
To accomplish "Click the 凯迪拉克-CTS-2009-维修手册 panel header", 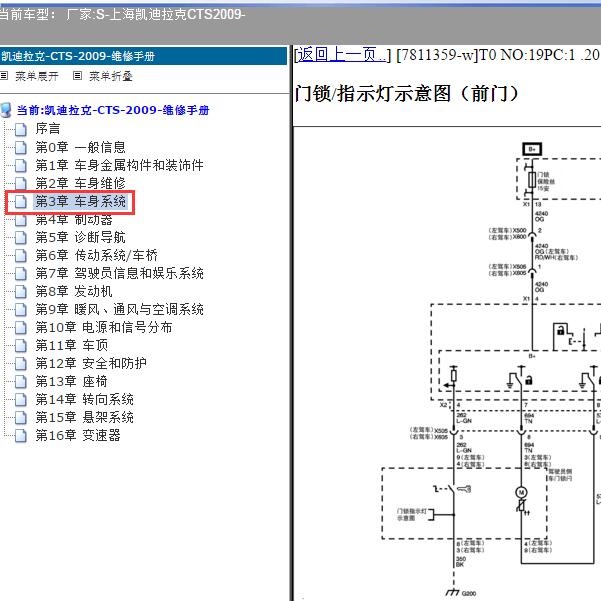I will pos(143,56).
